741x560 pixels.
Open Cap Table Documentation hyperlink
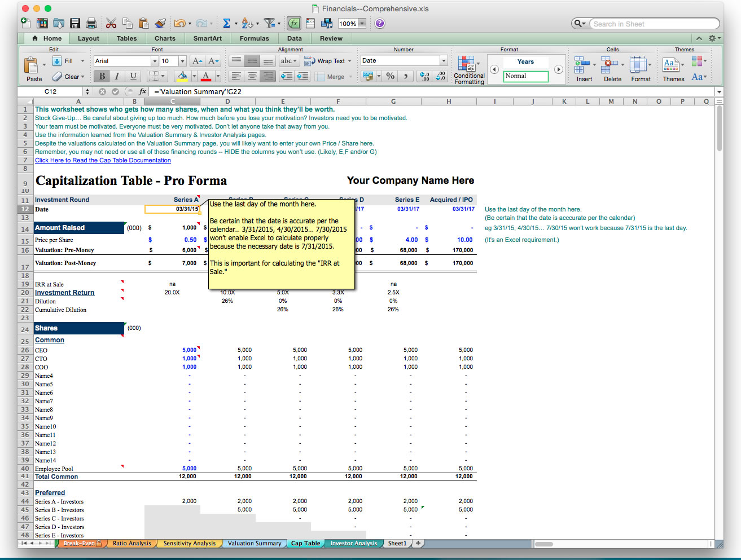click(x=103, y=160)
